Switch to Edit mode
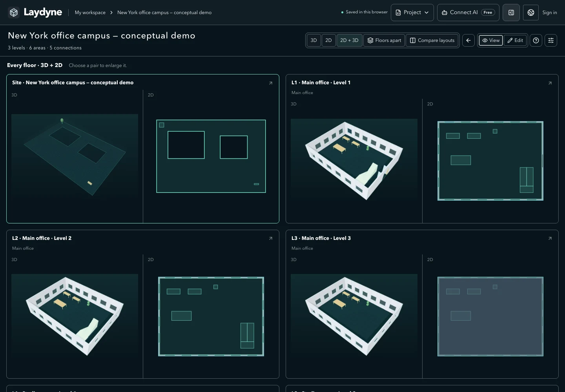This screenshot has height=392, width=565. pos(515,40)
